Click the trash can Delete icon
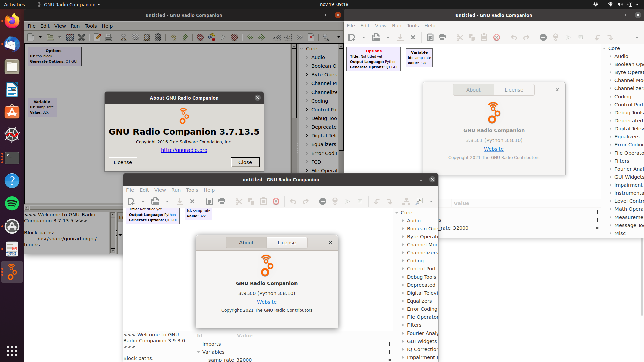644x362 pixels. coord(158,37)
